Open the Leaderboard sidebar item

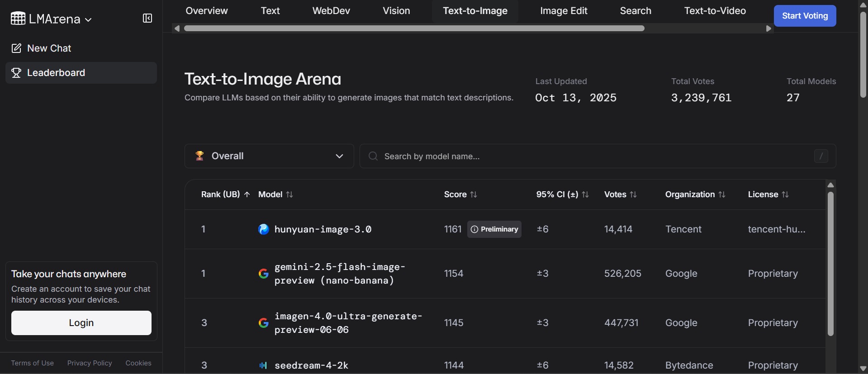pyautogui.click(x=81, y=73)
